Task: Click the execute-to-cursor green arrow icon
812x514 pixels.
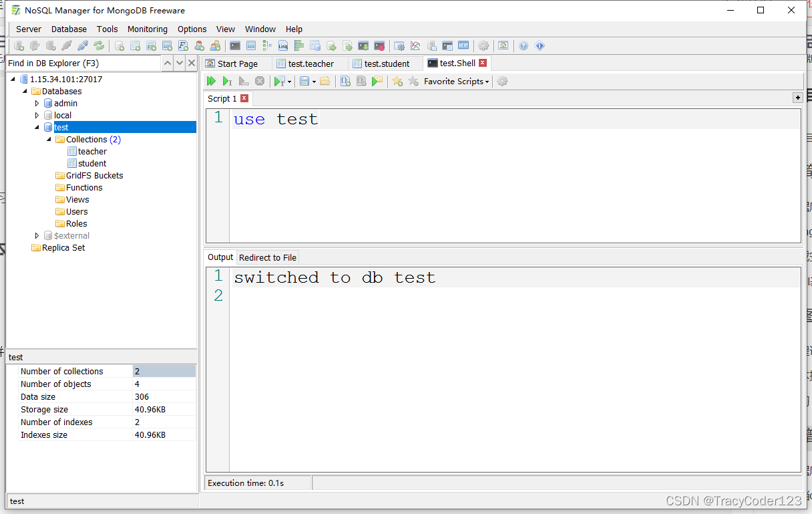Action: pyautogui.click(x=227, y=81)
